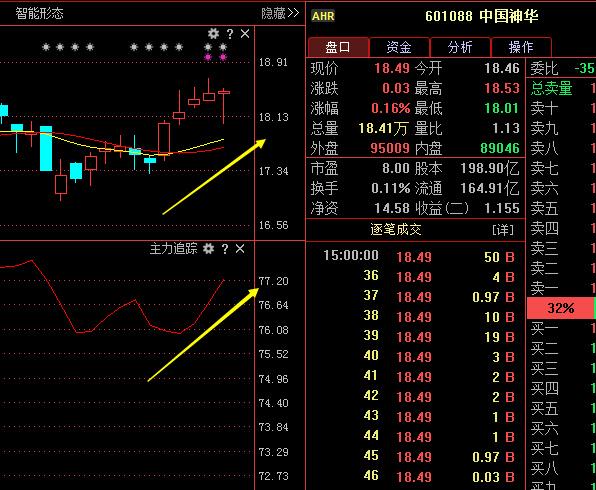Select the 买一 order book row

561,328
